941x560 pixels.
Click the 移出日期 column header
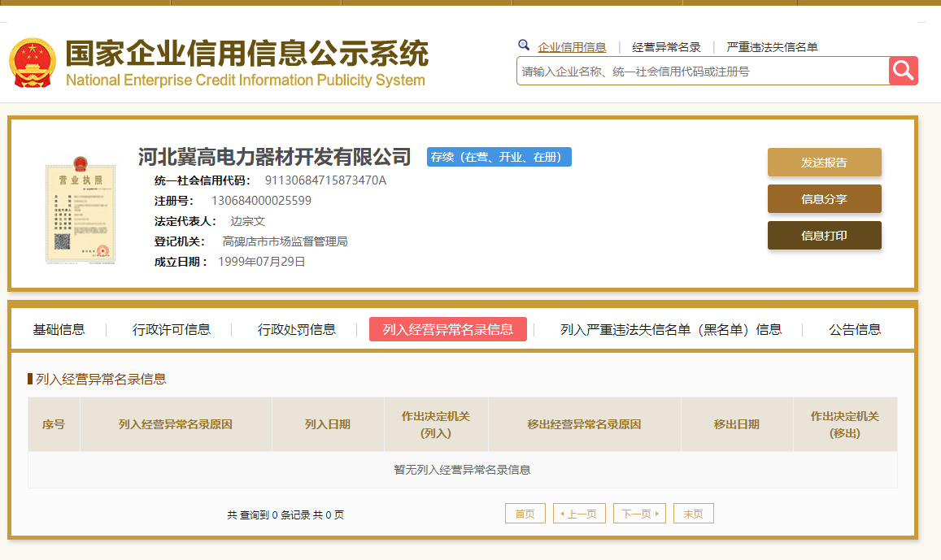pos(737,424)
